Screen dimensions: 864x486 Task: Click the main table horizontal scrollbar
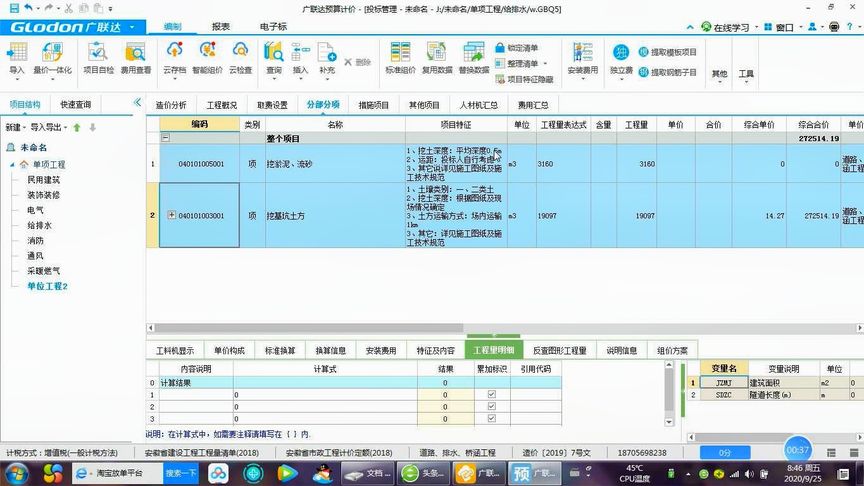tap(309, 328)
